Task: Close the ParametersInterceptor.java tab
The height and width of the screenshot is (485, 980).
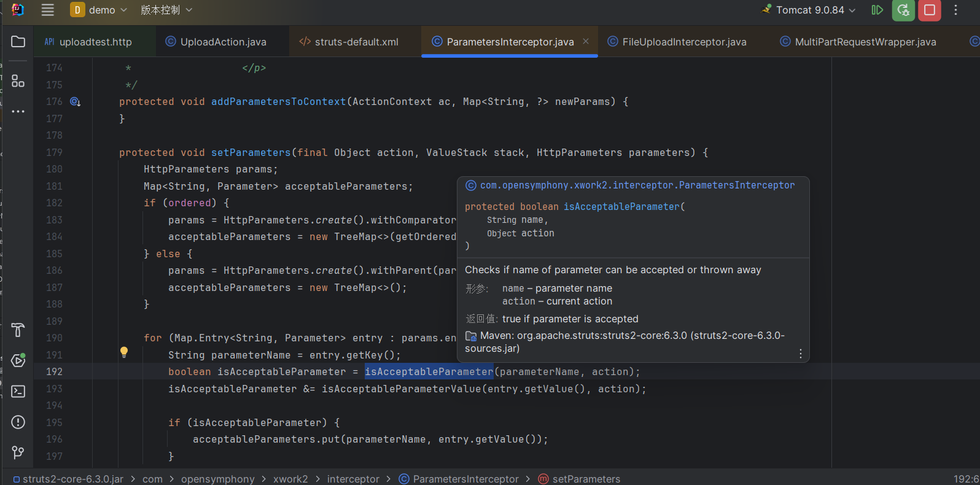Action: pos(586,41)
